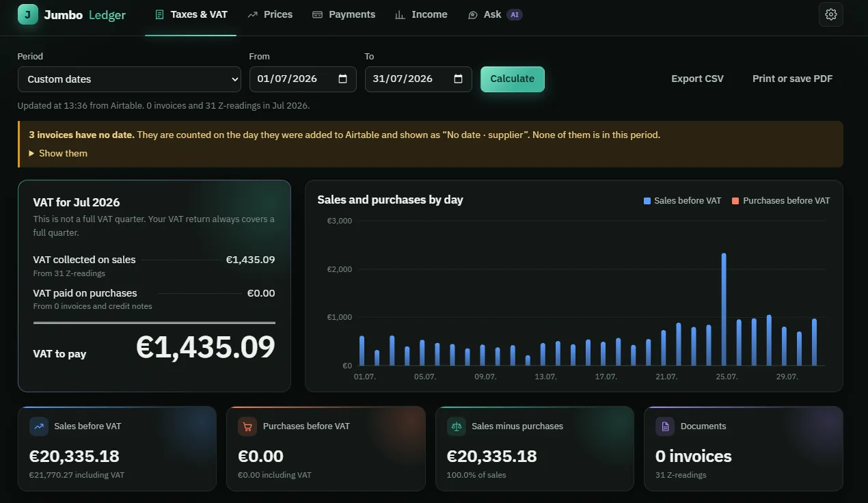Toggle the Purchases before VAT legend swatch
This screenshot has height=503, width=868.
(x=735, y=201)
